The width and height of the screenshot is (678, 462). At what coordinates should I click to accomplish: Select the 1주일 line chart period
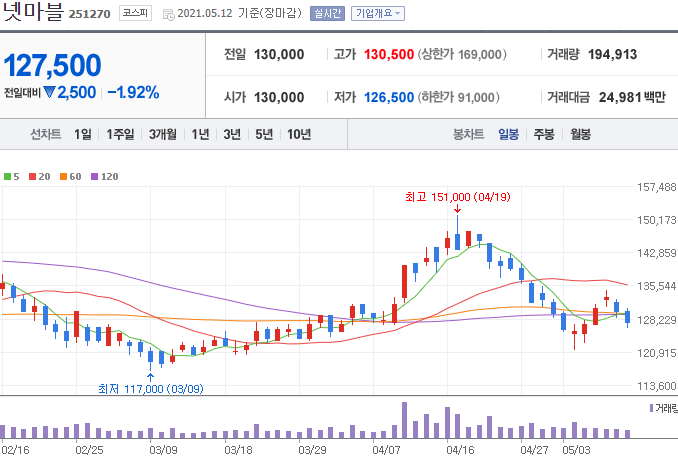click(x=120, y=134)
